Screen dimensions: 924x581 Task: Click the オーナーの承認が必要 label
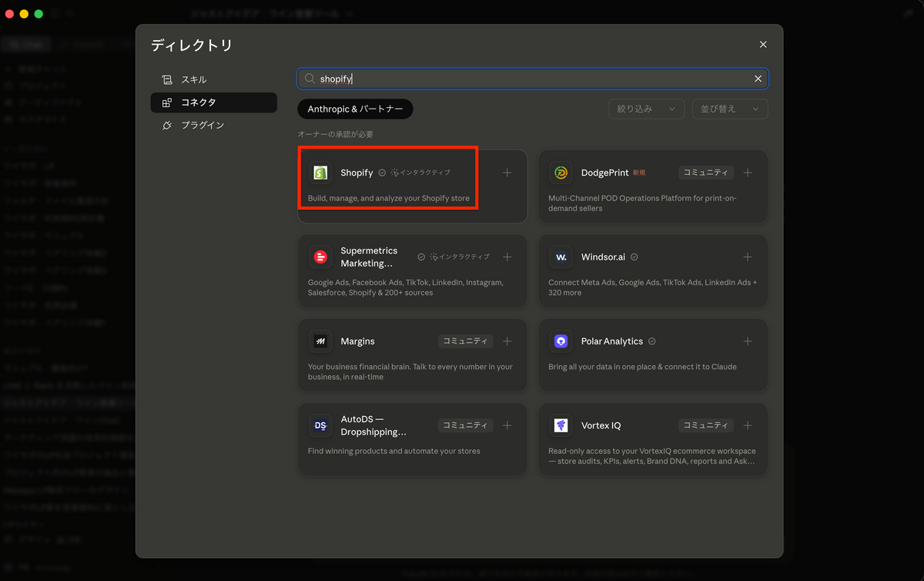point(336,134)
